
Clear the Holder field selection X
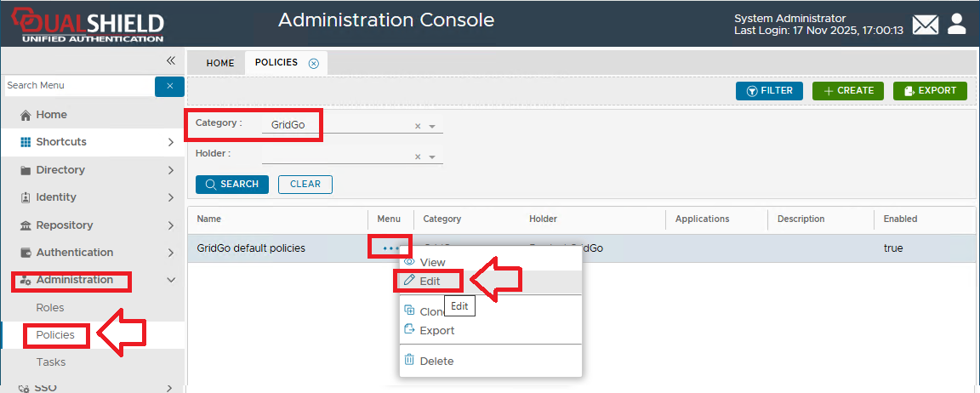(418, 157)
